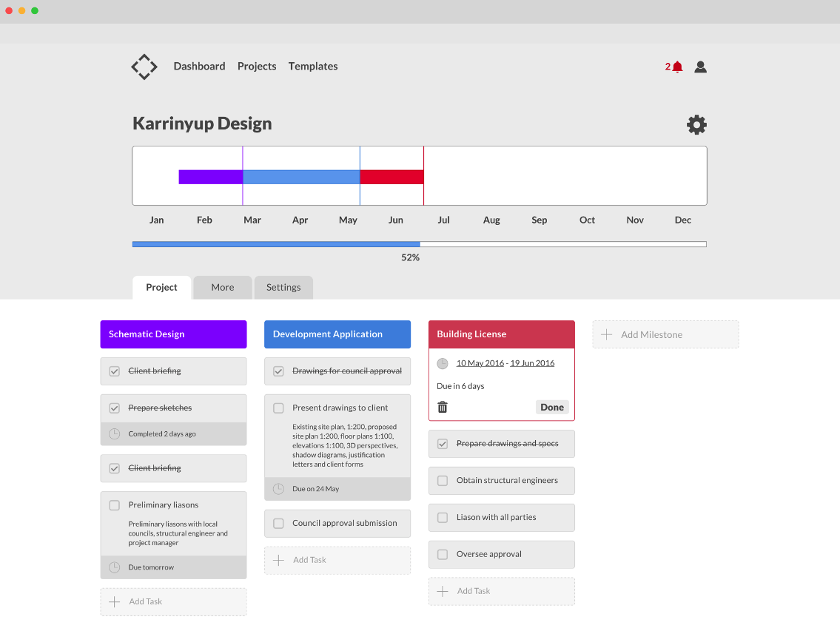Open notifications bell with 2 alerts
840x628 pixels.
click(x=674, y=67)
